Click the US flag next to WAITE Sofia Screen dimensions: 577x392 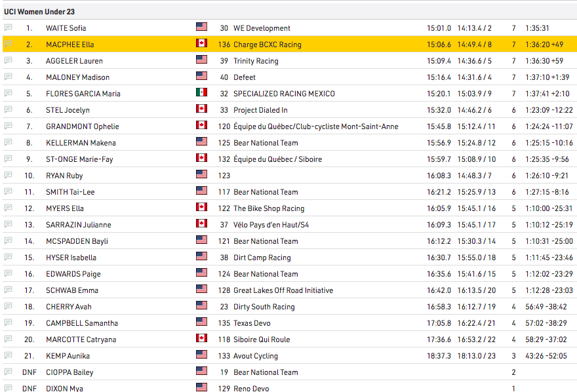click(x=201, y=26)
